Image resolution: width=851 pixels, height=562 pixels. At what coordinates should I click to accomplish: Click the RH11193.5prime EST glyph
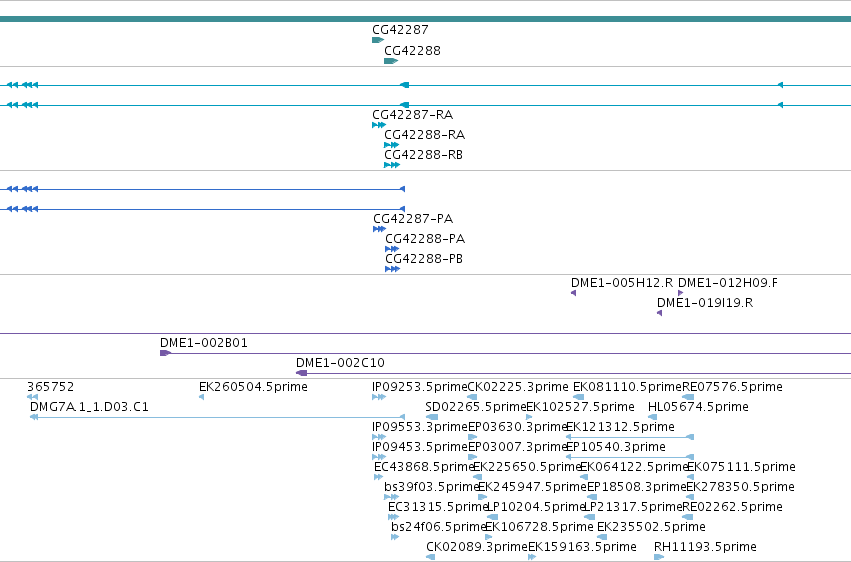[659, 557]
